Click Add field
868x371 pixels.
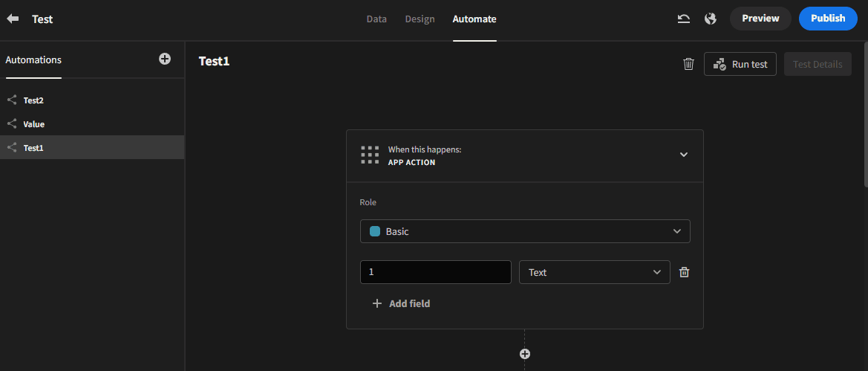tap(402, 303)
